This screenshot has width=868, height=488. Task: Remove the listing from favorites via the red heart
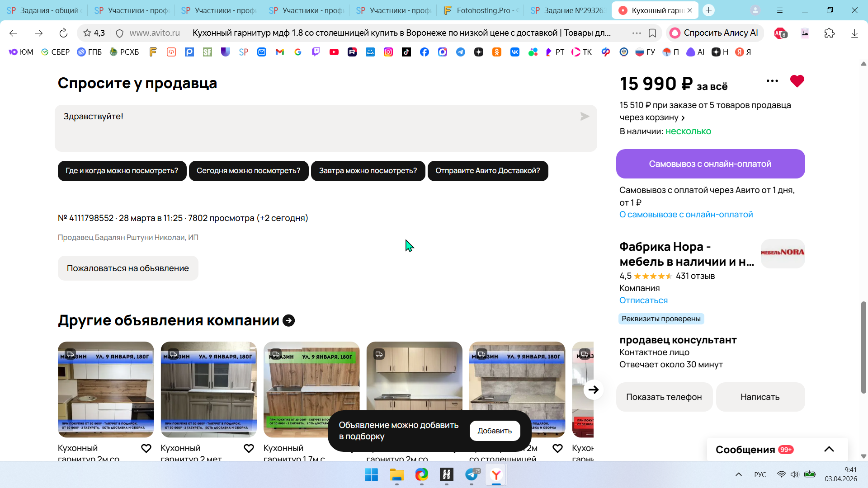coord(797,81)
